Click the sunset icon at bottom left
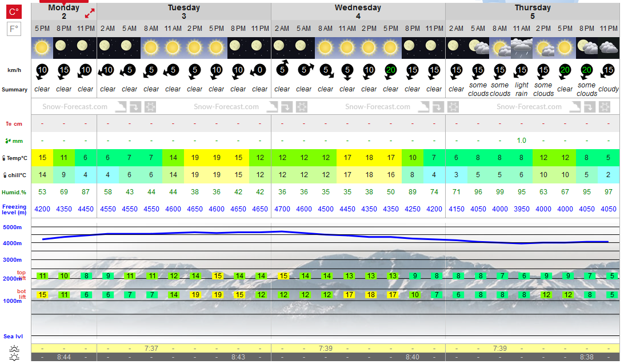The image size is (624, 364). 14,357
